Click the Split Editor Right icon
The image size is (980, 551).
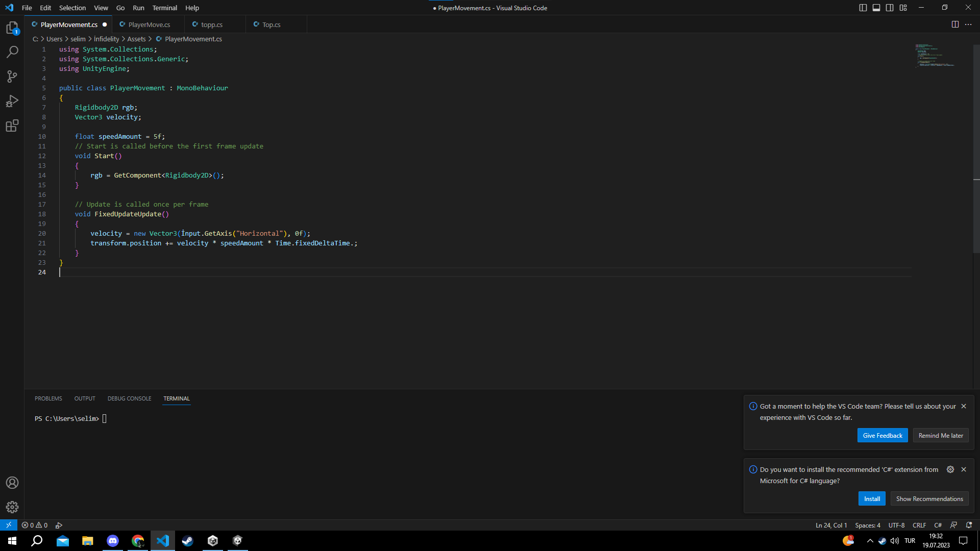[x=955, y=24]
